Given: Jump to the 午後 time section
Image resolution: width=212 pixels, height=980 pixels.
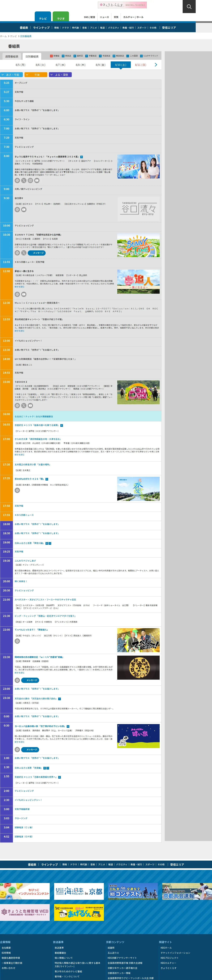Looking at the screenshot, I should pos(36,75).
